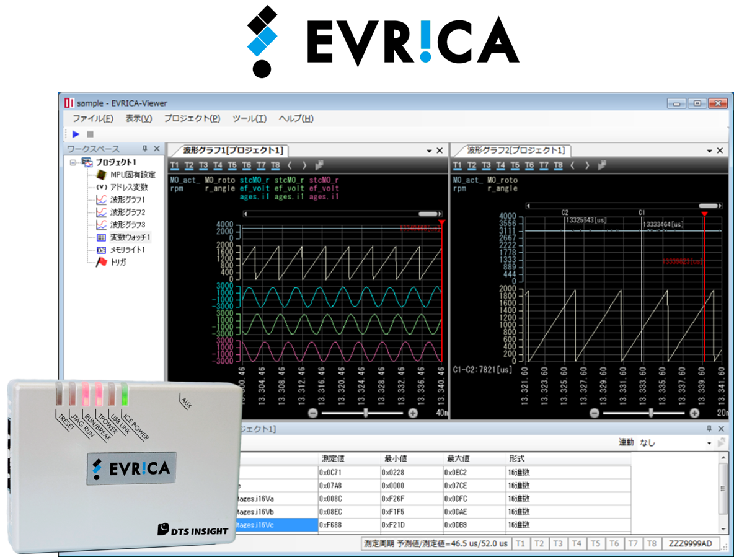Go to previous trigger in 波形グラフ1
This screenshot has width=734, height=560.
[290, 165]
